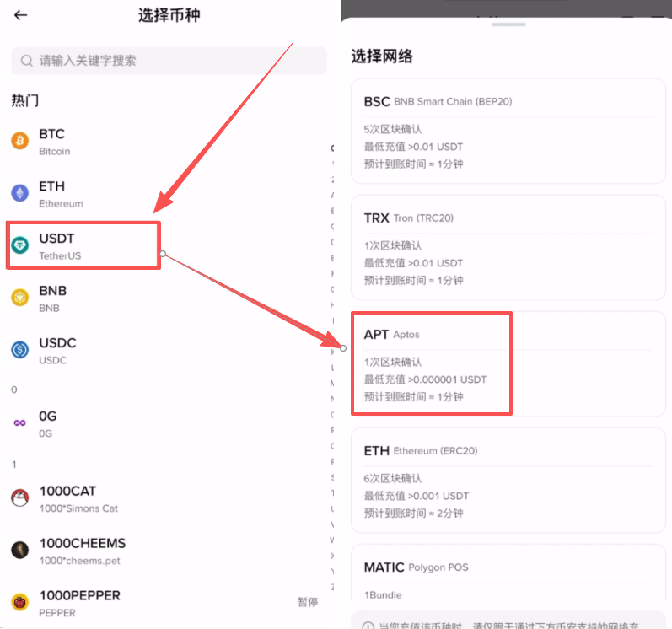Select the Bitcoin label under BTC

pyautogui.click(x=55, y=152)
